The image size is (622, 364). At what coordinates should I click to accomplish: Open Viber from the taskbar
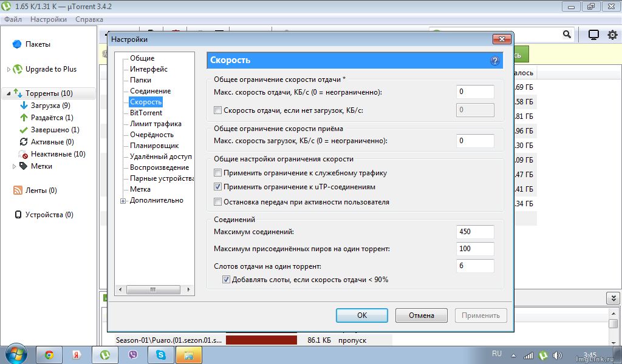133,355
